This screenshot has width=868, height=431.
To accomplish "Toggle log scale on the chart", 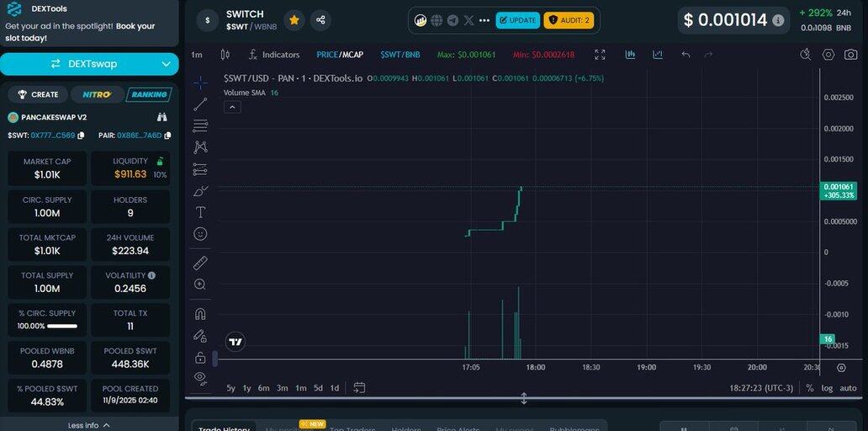I will [827, 388].
